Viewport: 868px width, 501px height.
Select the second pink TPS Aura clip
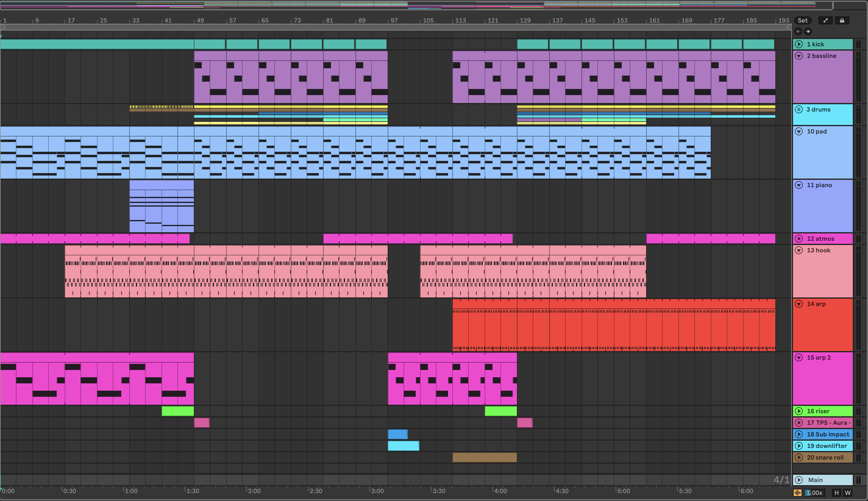[x=525, y=423]
